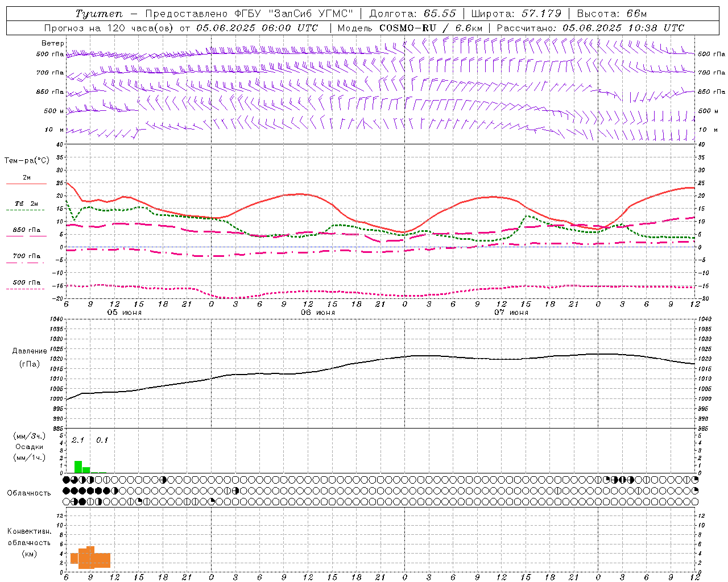
Task: Click the Ветер panel label
Action: click(53, 43)
